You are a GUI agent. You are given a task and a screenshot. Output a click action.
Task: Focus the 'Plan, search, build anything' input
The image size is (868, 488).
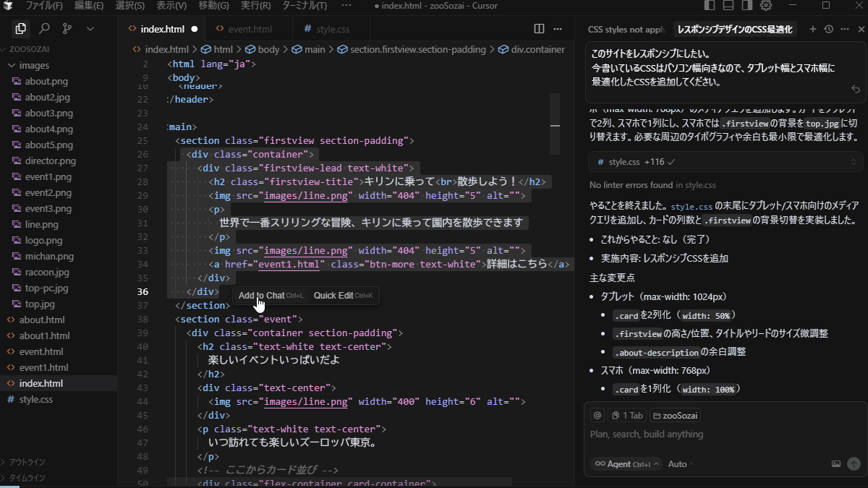pyautogui.click(x=726, y=435)
